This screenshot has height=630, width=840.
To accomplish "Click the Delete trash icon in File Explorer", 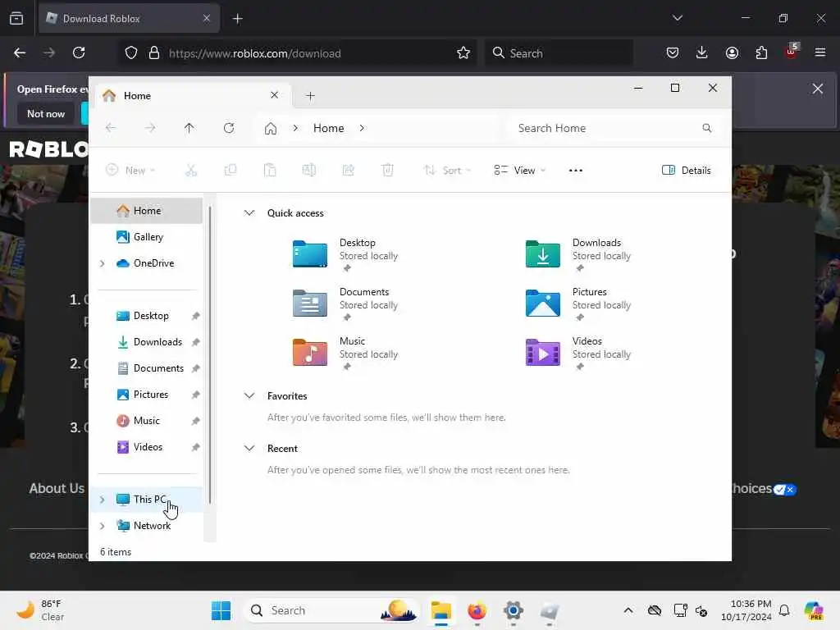I will tap(388, 171).
